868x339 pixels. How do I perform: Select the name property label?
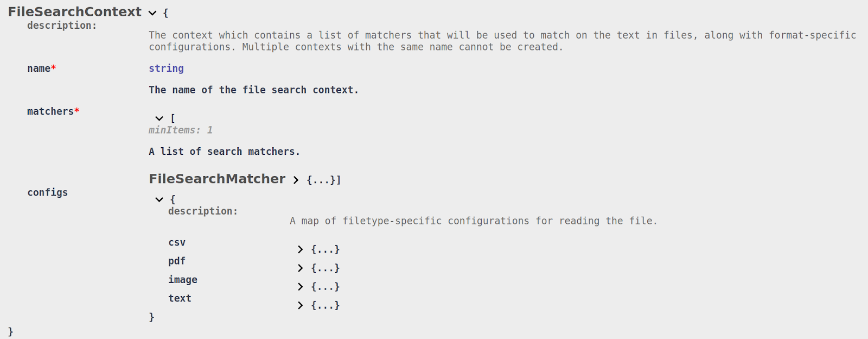(x=39, y=68)
